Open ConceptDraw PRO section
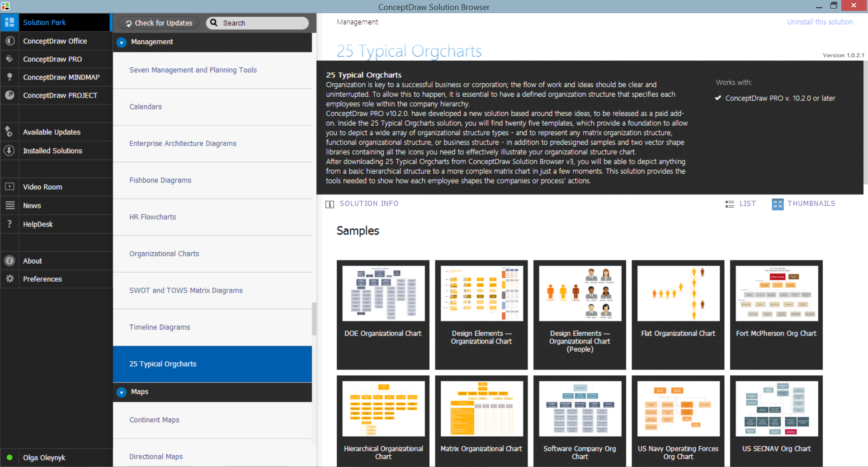Viewport: 868px width, 467px height. [x=56, y=59]
